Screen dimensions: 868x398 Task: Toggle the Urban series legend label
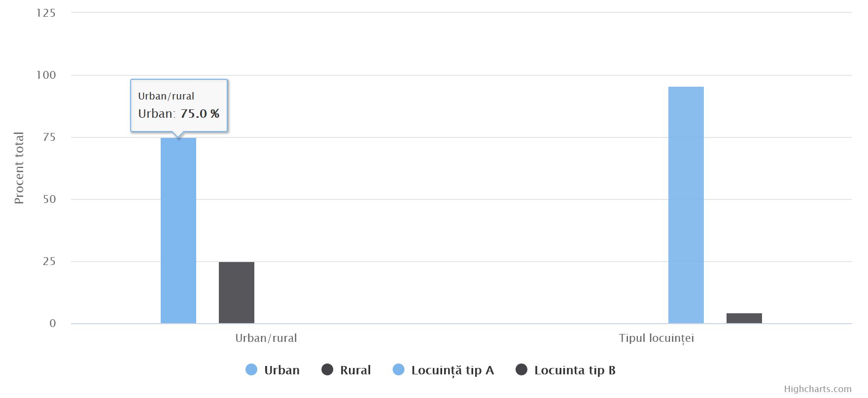pos(281,370)
